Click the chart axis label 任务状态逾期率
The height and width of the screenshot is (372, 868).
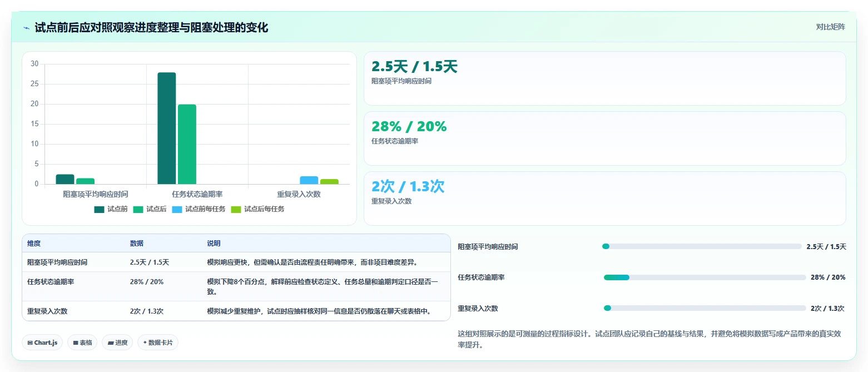(197, 194)
